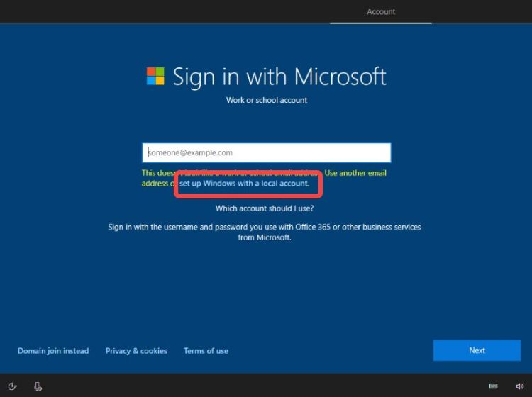Image resolution: width=532 pixels, height=397 pixels.
Task: Choose 'Domain join instead' option
Action: [53, 350]
